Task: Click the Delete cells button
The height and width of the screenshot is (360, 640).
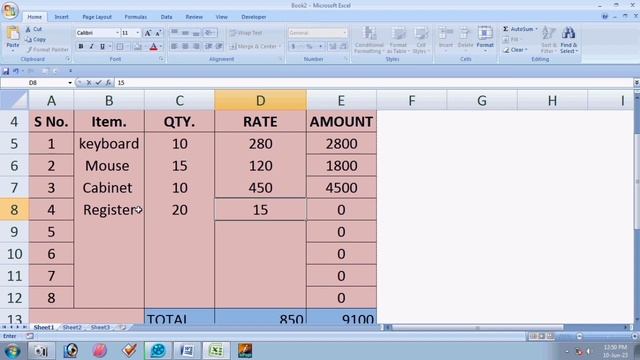Action: [x=465, y=38]
